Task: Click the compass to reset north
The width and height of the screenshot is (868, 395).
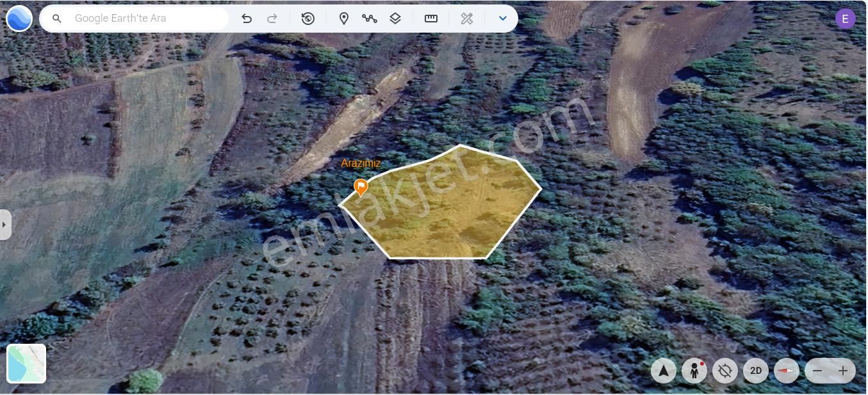Action: 786,370
